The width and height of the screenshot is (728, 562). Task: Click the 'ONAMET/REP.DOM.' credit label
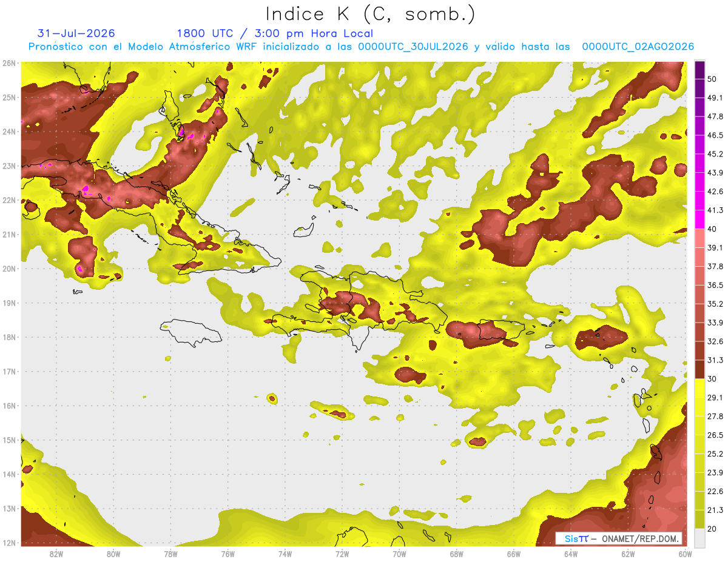[641, 538]
